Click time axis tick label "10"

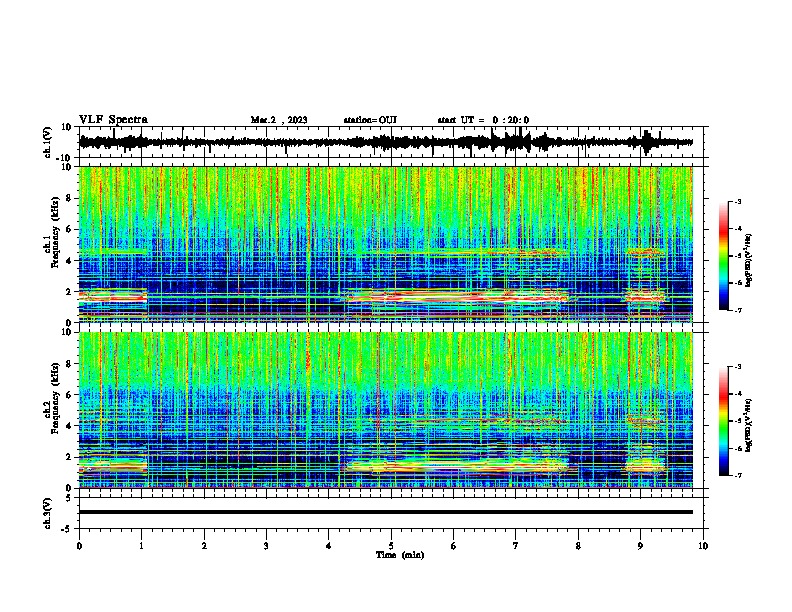click(703, 546)
